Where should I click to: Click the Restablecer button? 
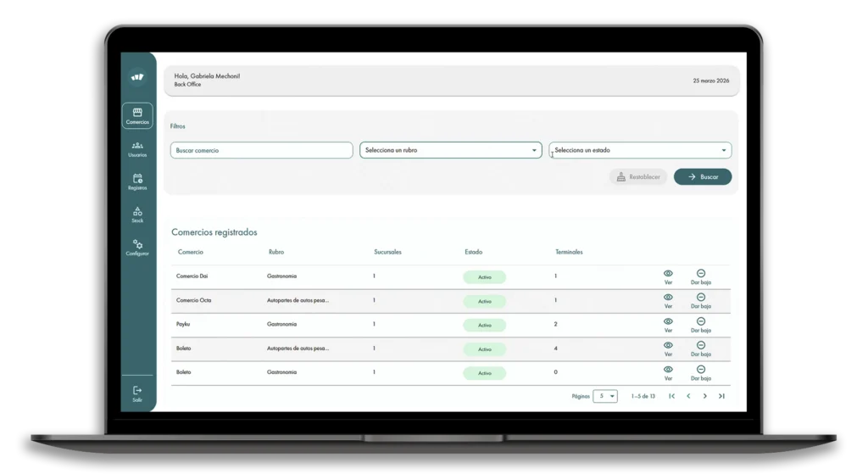[638, 176]
